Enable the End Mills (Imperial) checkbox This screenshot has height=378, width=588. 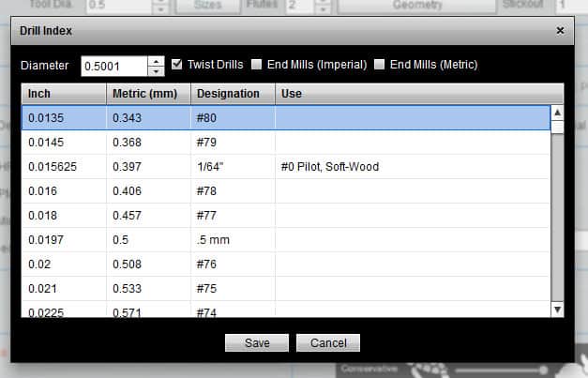tap(257, 65)
